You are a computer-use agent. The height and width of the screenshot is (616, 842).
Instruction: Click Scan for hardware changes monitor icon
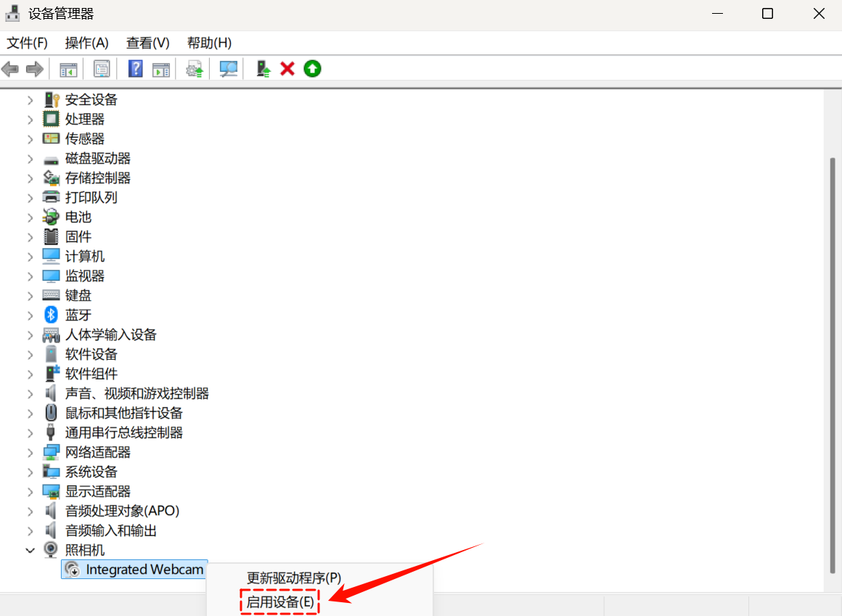(229, 69)
